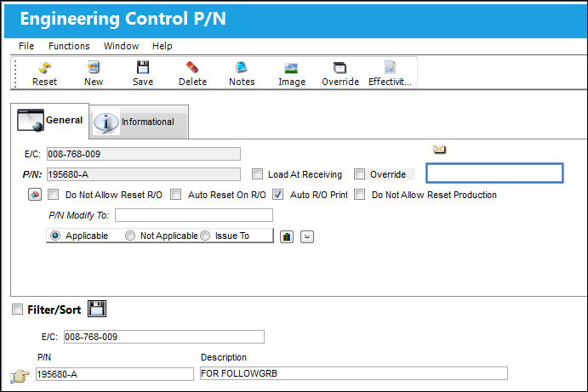Screen dimensions: 588x392
Task: Toggle Load At Receiving checkbox
Action: pyautogui.click(x=257, y=173)
